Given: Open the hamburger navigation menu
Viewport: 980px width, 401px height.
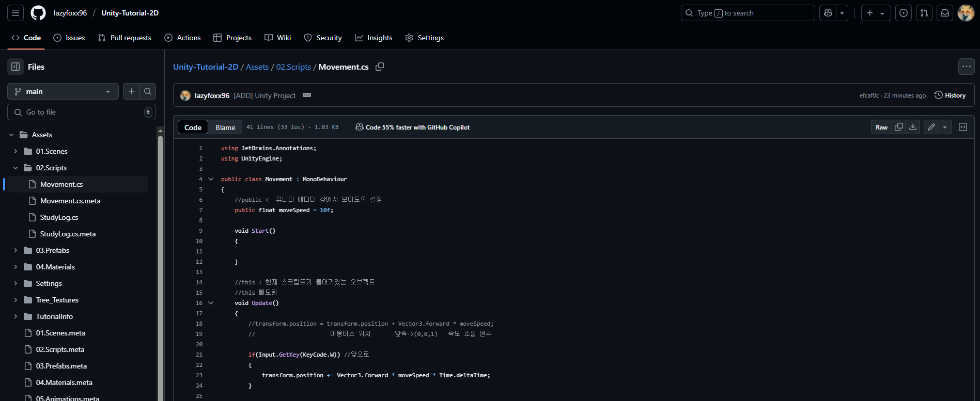Looking at the screenshot, I should click(15, 13).
